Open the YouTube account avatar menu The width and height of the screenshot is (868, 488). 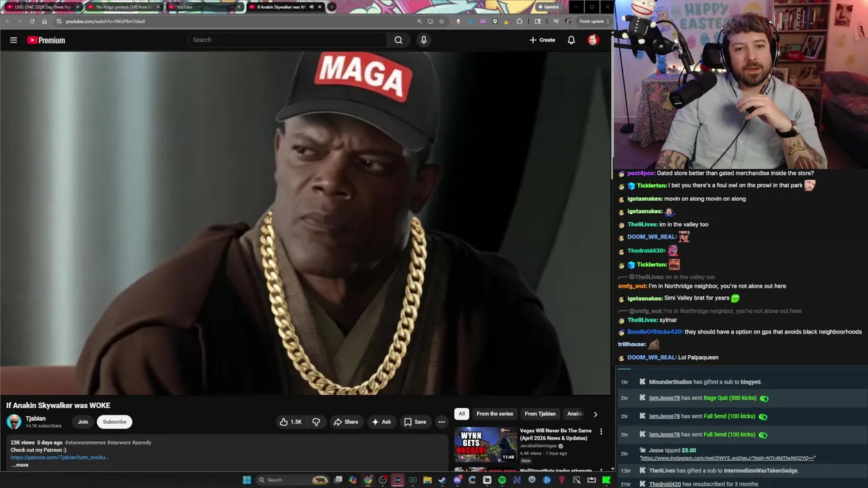pyautogui.click(x=593, y=40)
